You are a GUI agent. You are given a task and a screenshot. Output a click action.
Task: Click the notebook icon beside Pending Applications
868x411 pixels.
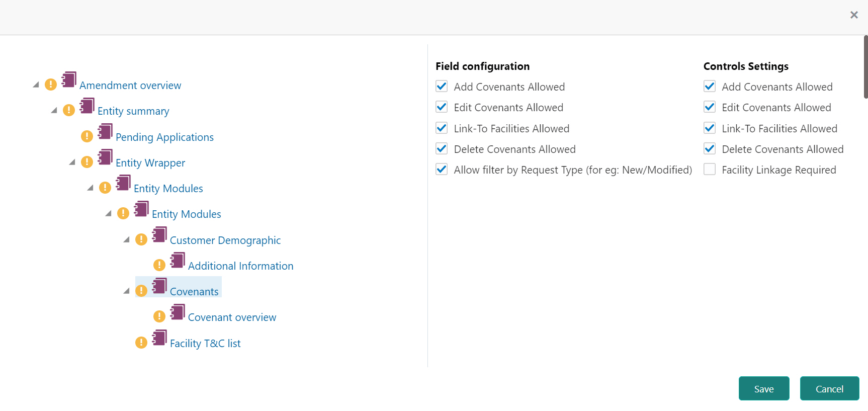(x=105, y=131)
